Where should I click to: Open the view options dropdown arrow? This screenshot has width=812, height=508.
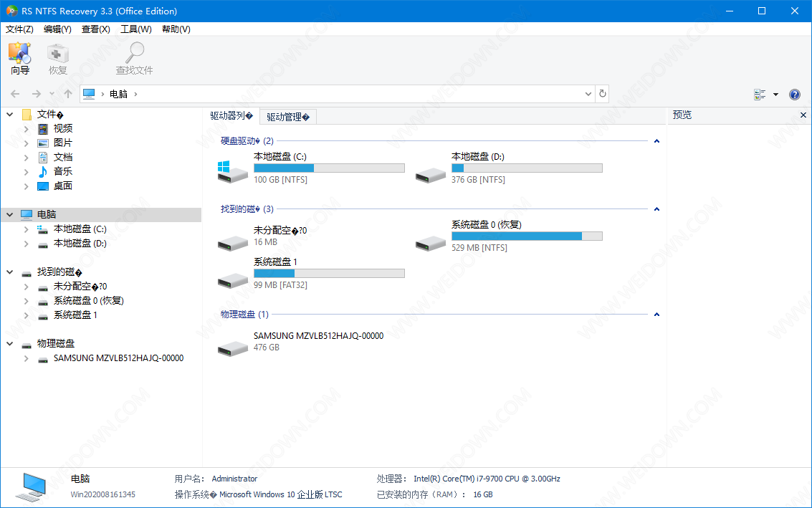775,95
